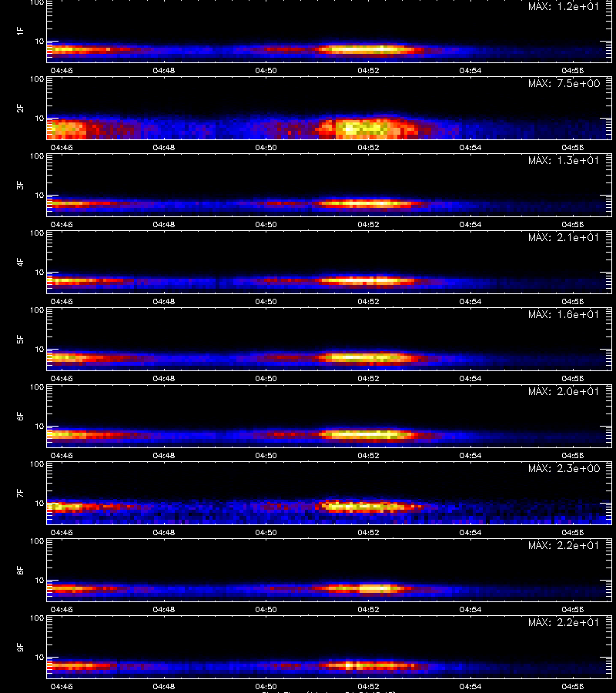The width and height of the screenshot is (616, 693).
Task: Click the 04:56 time label under panel 7F
Action: [573, 533]
